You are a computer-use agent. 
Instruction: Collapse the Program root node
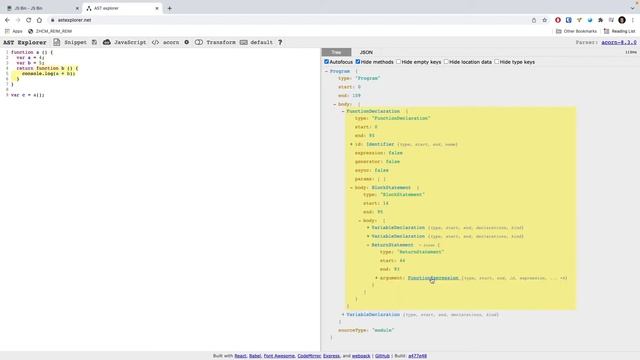tap(327, 71)
